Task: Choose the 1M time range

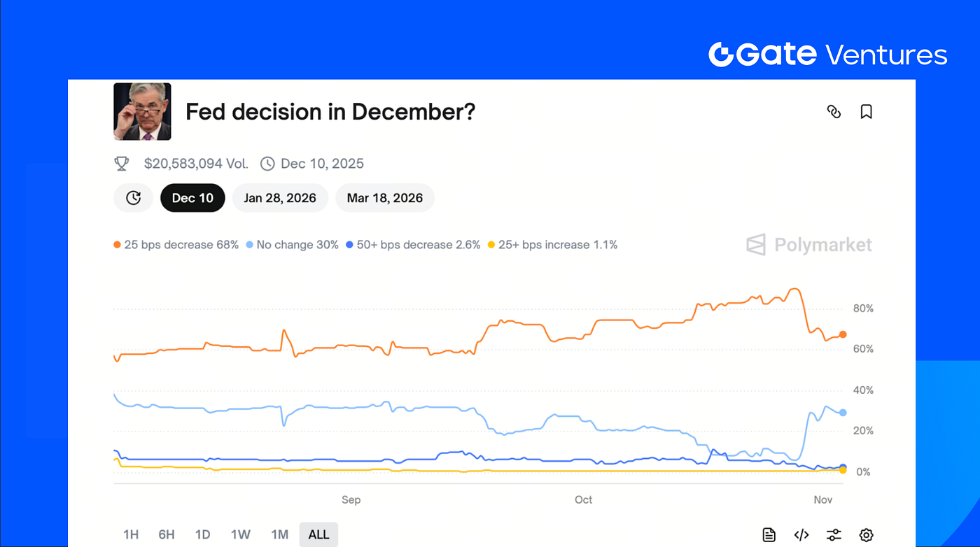Action: [x=279, y=535]
